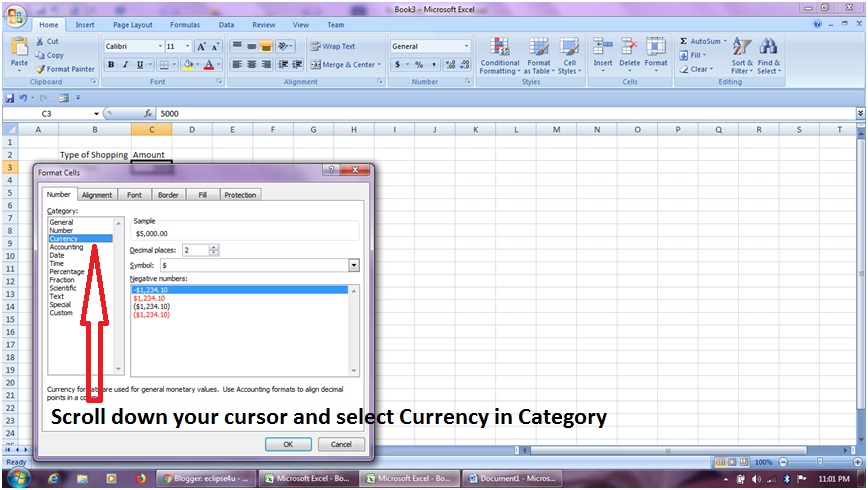Click Increase Decimal icon
This screenshot has height=490, width=868.
[450, 65]
